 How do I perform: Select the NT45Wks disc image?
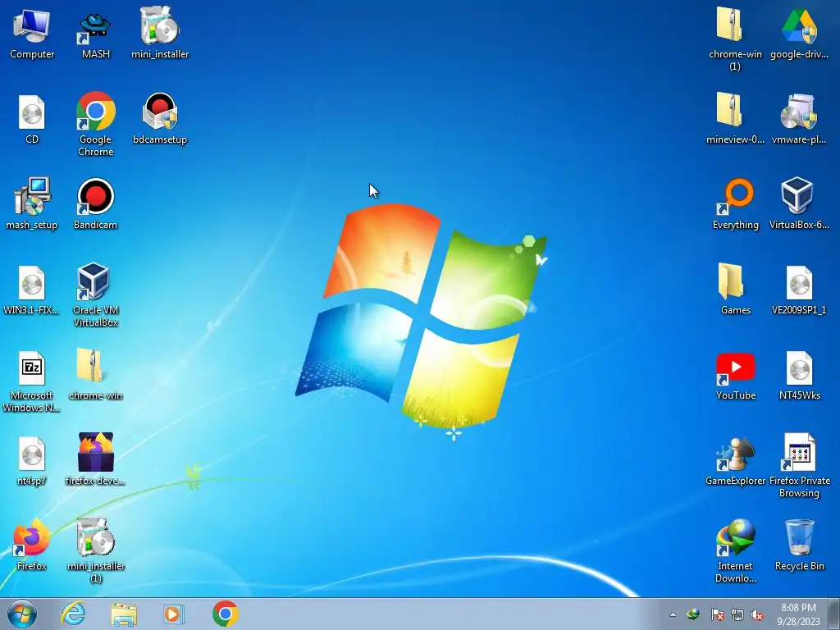pos(799,376)
